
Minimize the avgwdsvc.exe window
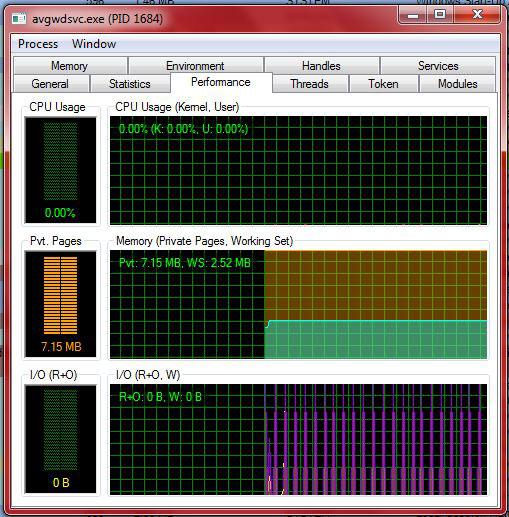[x=413, y=15]
